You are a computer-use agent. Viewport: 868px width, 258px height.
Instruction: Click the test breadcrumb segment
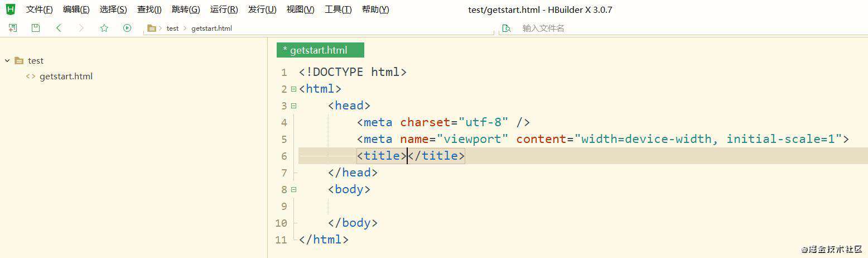[172, 28]
